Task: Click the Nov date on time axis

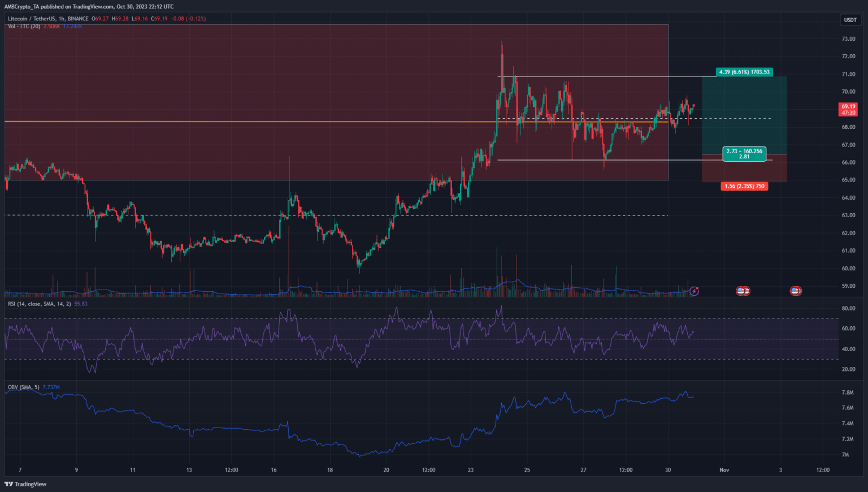Action: [x=724, y=470]
